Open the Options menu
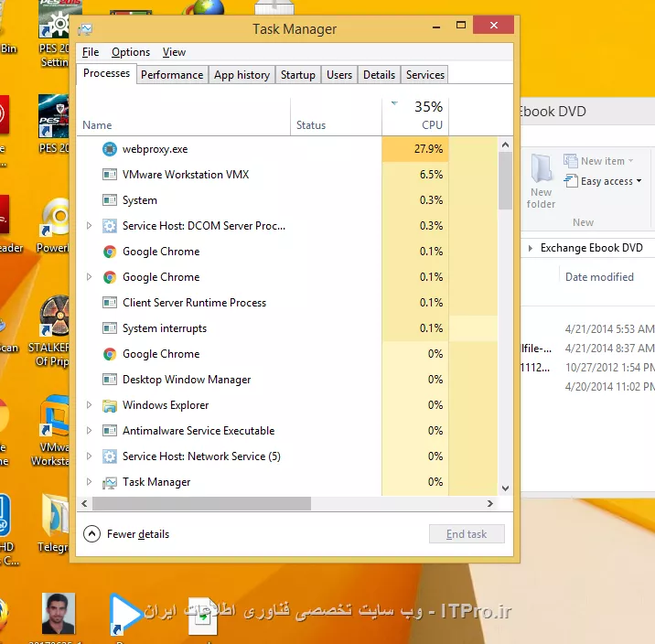Screen dimensions: 655x644 (131, 52)
